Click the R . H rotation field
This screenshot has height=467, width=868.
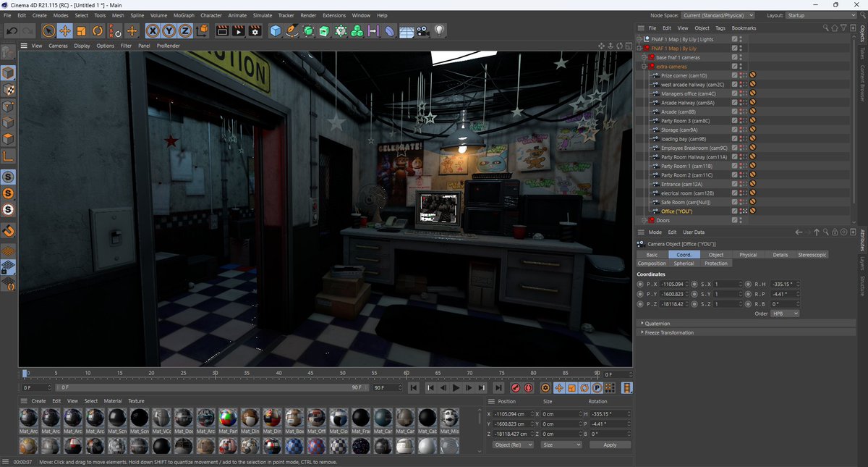pyautogui.click(x=786, y=284)
